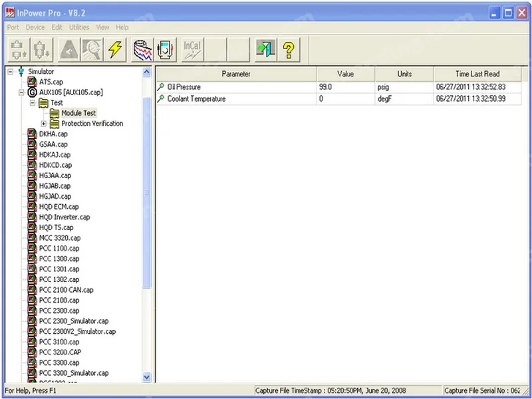The height and width of the screenshot is (399, 532).
Task: Click the Value column header
Action: (346, 74)
